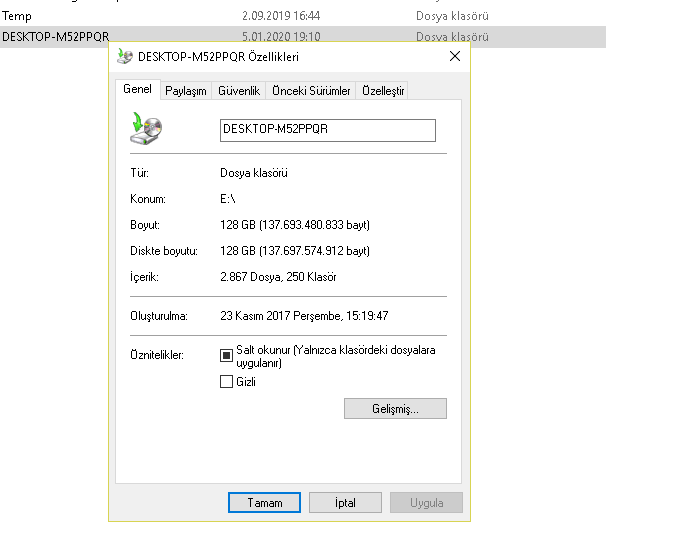Toggle the Salt okunur checkbox
The height and width of the screenshot is (541, 698).
(x=226, y=355)
